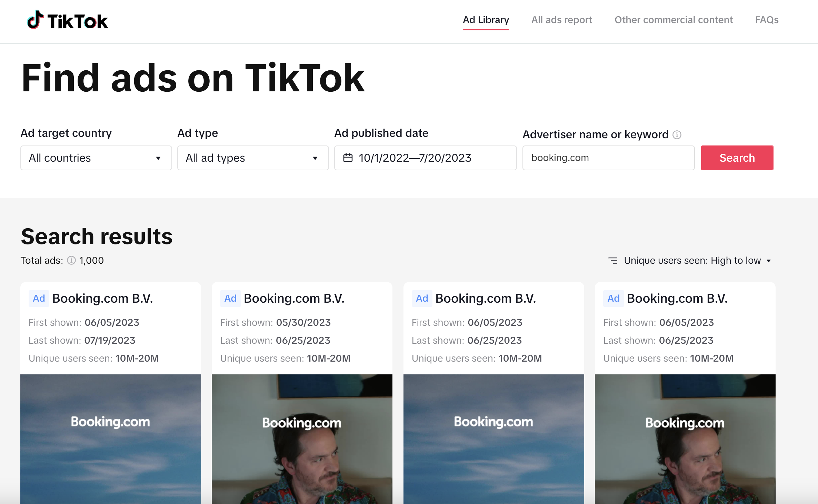This screenshot has height=504, width=818.
Task: Open the ad last shown 07/19/2023
Action: (x=111, y=393)
